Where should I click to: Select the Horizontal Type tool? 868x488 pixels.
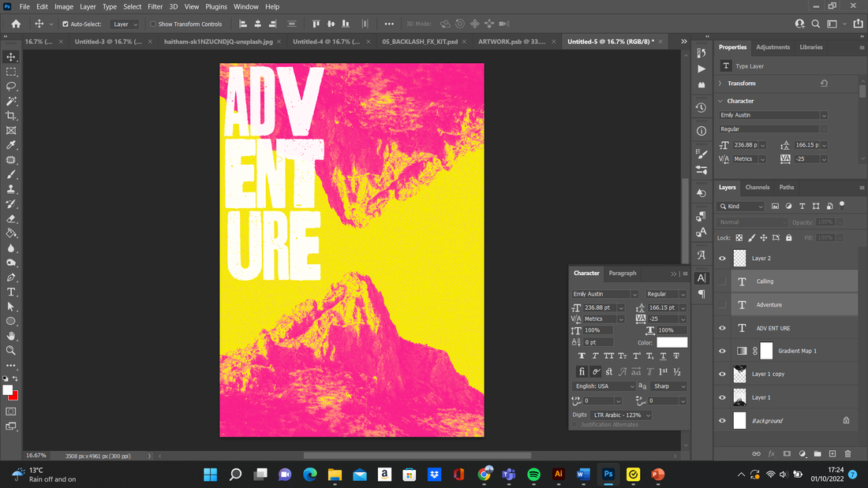tap(11, 292)
